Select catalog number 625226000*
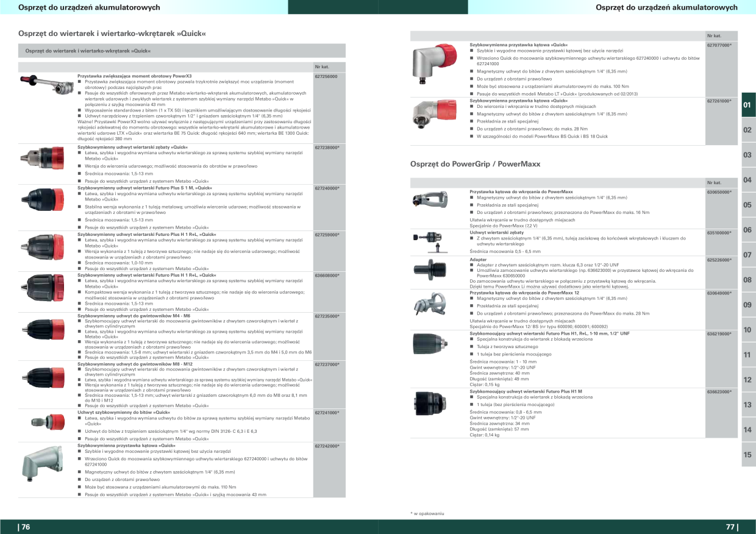The width and height of the screenshot is (756, 534). click(x=719, y=260)
